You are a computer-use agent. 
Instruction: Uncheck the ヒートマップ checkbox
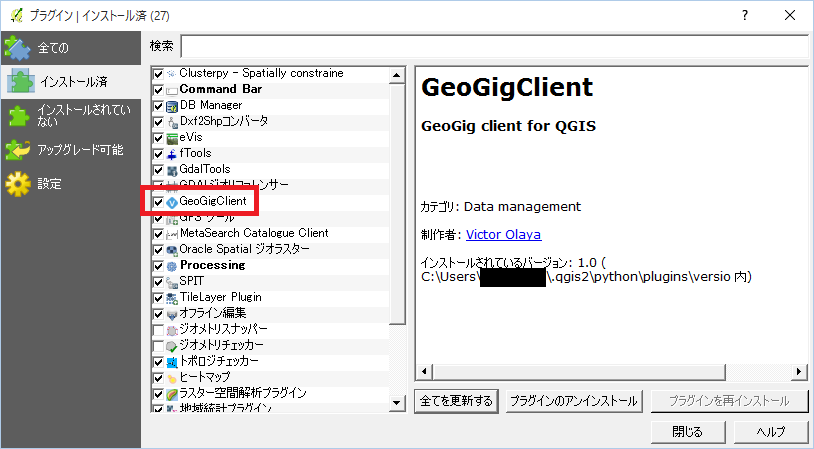coord(158,378)
